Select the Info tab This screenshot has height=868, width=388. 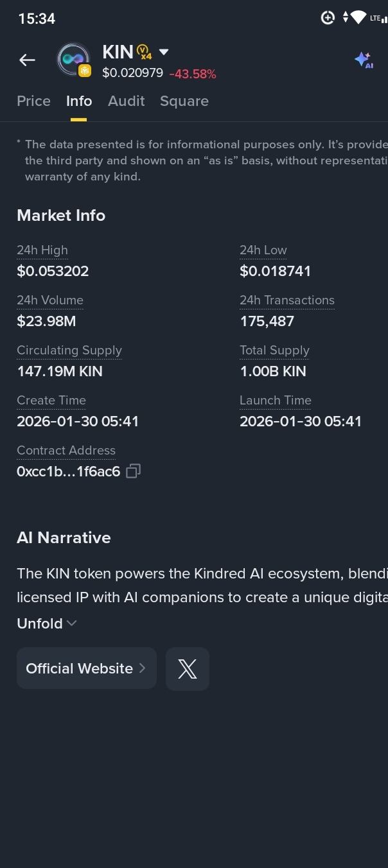(x=79, y=101)
